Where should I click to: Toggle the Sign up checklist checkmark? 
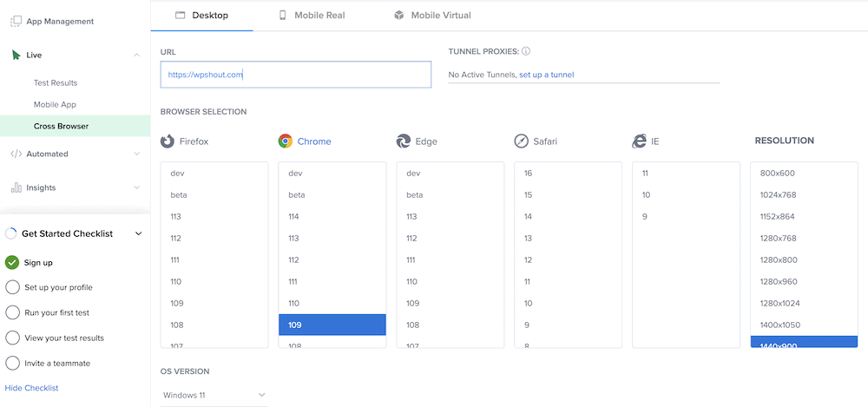pos(12,262)
